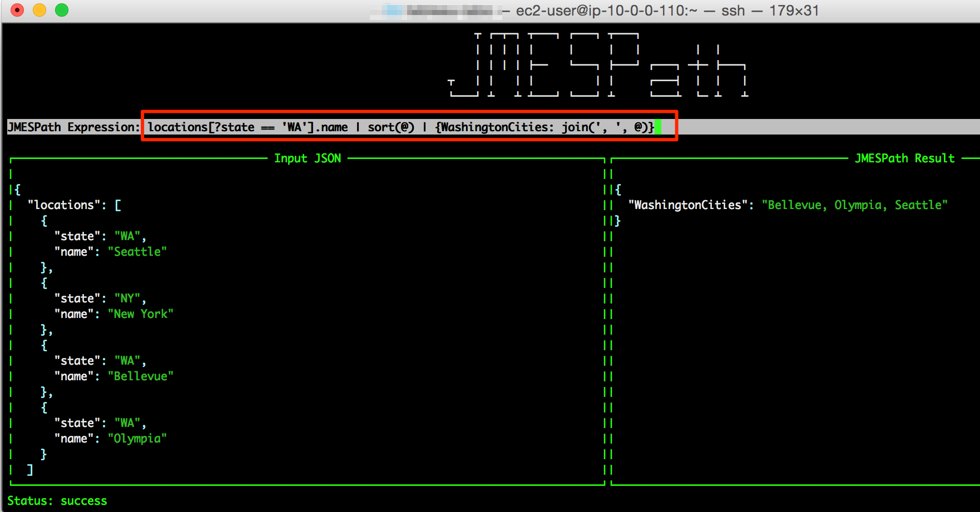Click the yellow minimize button of the window
Viewport: 980px width, 512px height.
pyautogui.click(x=39, y=10)
